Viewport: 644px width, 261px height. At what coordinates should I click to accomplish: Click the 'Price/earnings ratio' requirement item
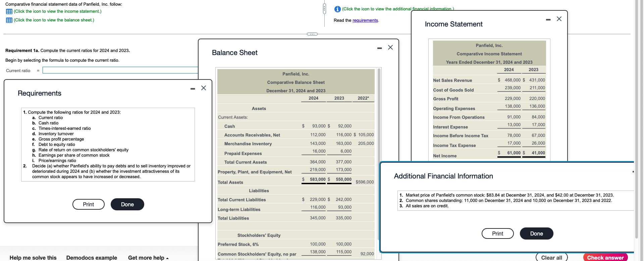tap(57, 161)
